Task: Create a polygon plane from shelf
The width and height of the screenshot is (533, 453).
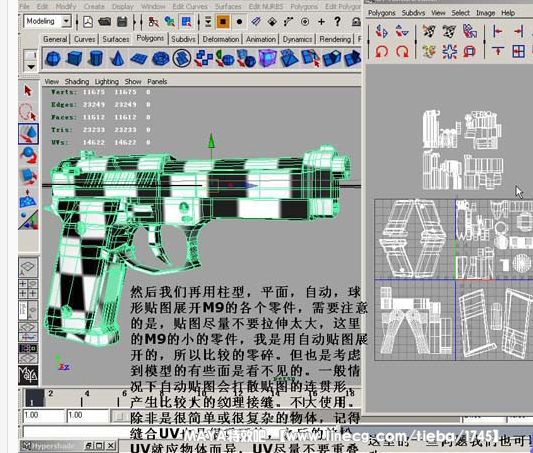Action: (x=139, y=58)
